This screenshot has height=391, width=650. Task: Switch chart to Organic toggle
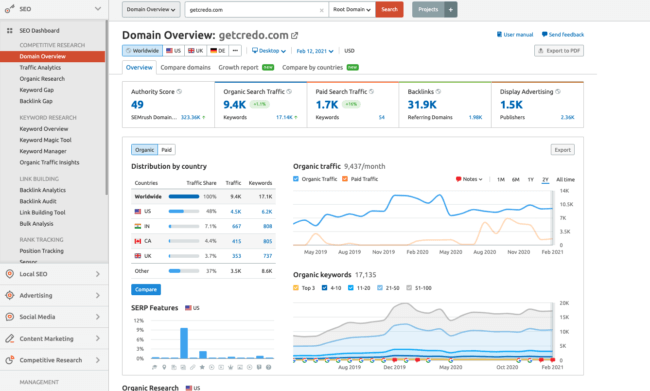tap(144, 150)
